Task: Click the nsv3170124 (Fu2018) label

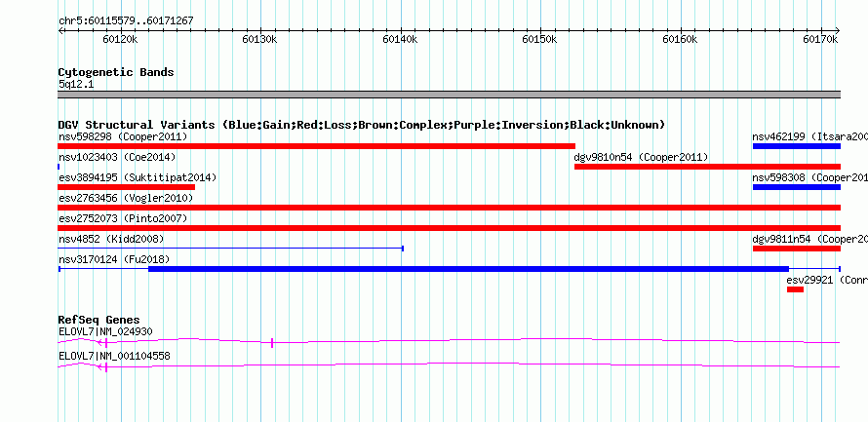Action: tap(114, 259)
